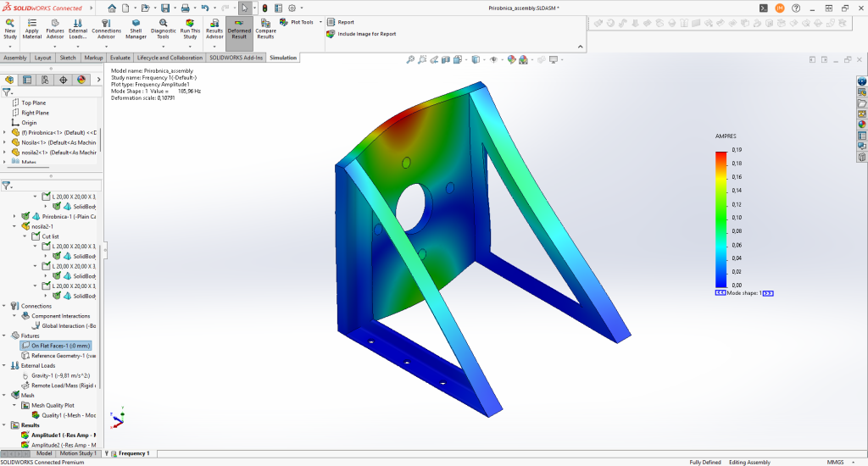Image resolution: width=868 pixels, height=466 pixels.
Task: Switch to the Motion Study 1 tab
Action: pyautogui.click(x=77, y=453)
